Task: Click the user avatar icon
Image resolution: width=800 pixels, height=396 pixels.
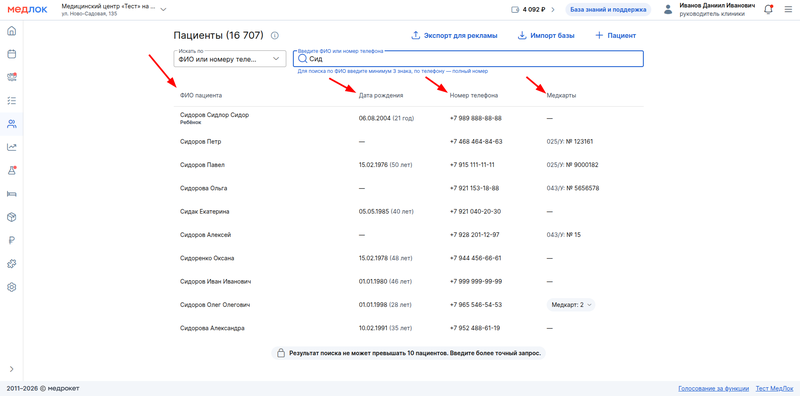Action: (668, 10)
